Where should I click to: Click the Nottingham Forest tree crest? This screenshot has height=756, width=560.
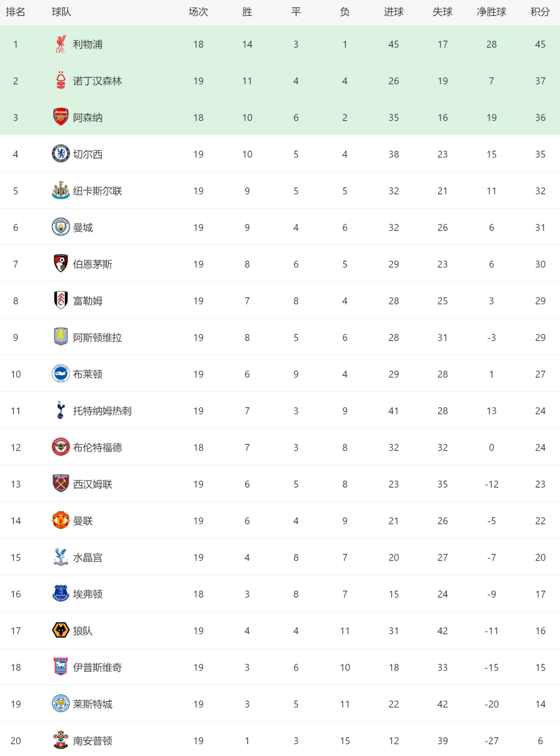tap(60, 81)
